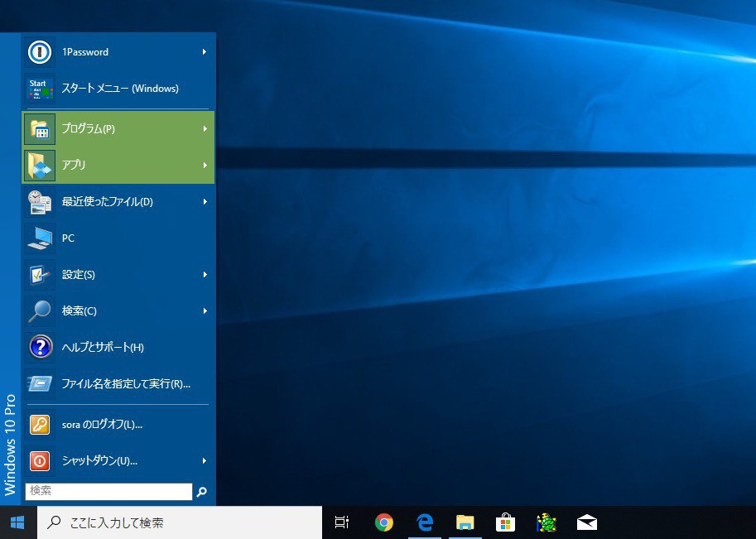Click the Windows Start button
756x539 pixels.
[17, 522]
